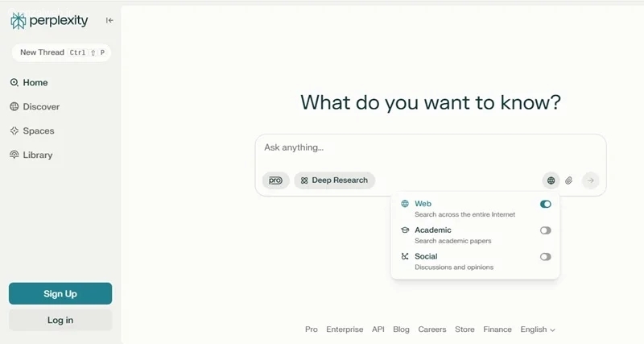Screen dimensions: 644x344
Task: Focus the Ask anything input field
Action: pyautogui.click(x=431, y=147)
